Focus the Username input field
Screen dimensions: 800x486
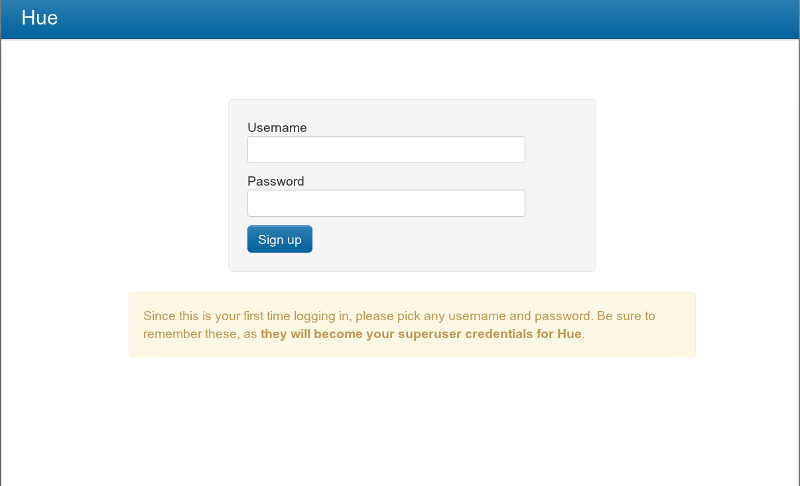(385, 150)
